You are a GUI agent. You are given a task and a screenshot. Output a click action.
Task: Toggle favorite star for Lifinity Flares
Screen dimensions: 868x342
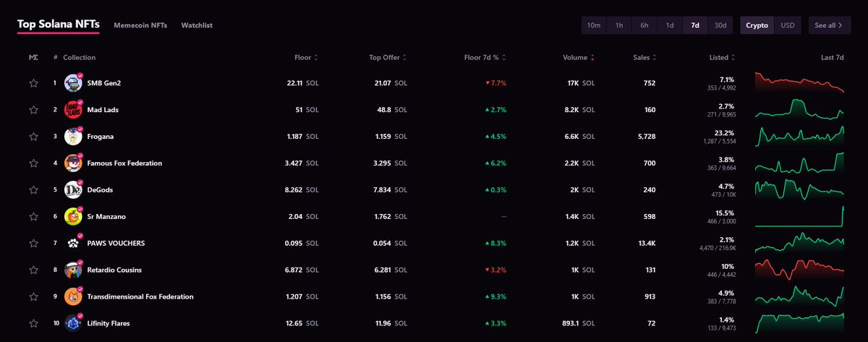coord(33,323)
